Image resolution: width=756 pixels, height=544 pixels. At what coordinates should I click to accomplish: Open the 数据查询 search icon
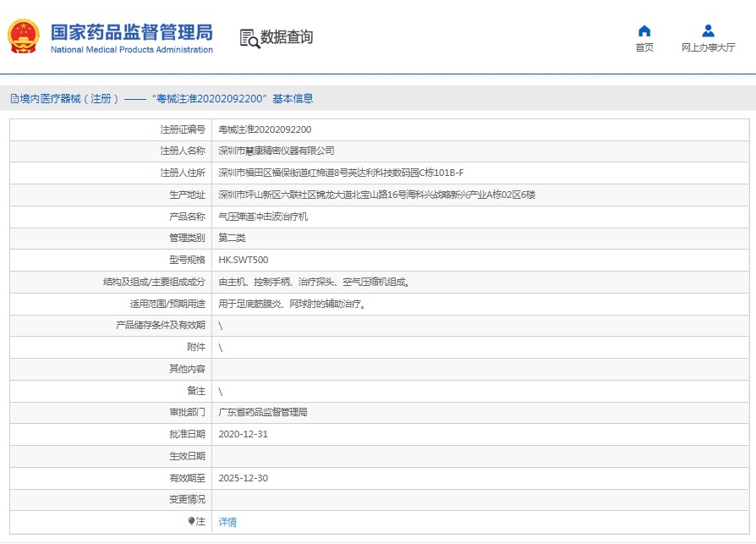(249, 38)
